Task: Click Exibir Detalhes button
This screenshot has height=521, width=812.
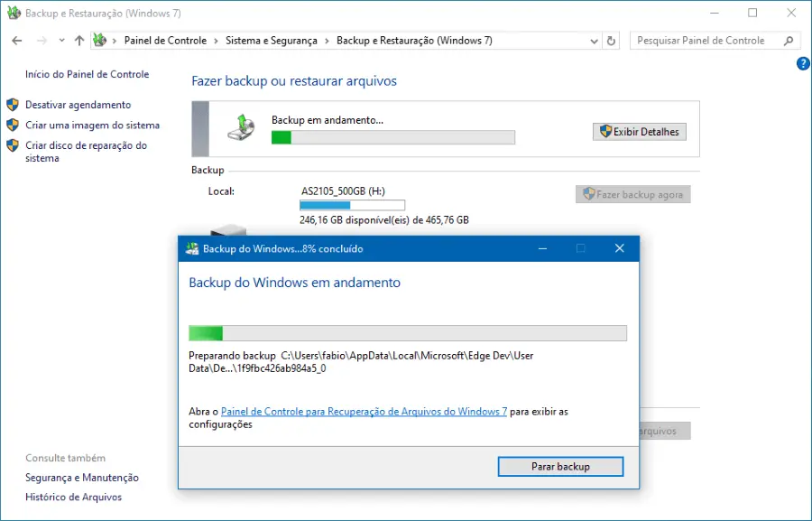Action: click(640, 132)
